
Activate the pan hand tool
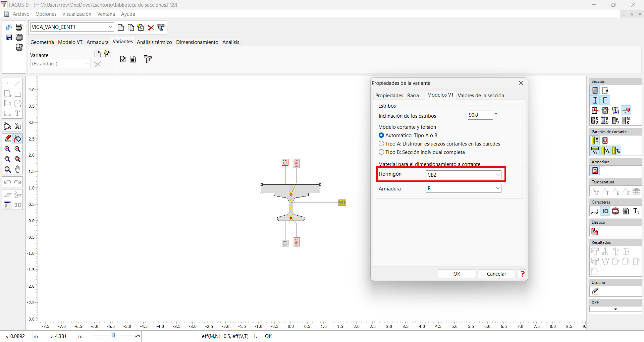pyautogui.click(x=18, y=169)
